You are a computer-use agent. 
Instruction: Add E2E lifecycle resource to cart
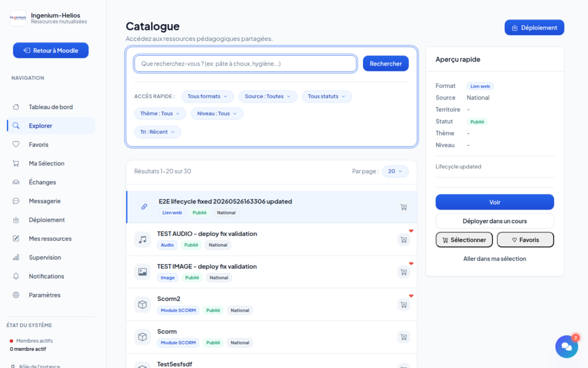click(x=404, y=207)
